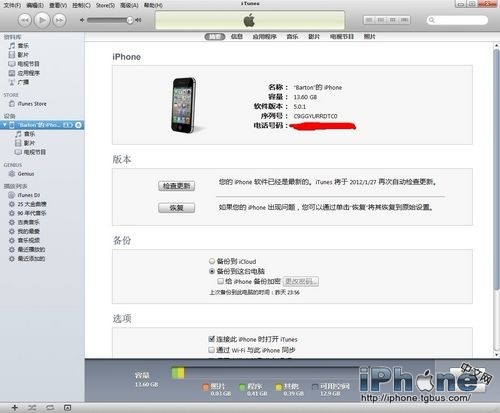
Task: Switch to the 应用程序 tab
Action: pos(264,37)
